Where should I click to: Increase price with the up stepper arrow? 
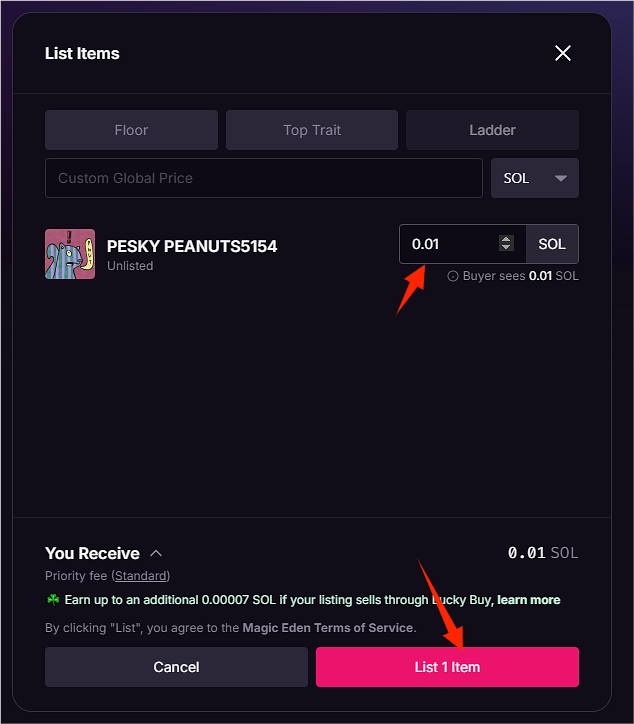click(x=506, y=239)
